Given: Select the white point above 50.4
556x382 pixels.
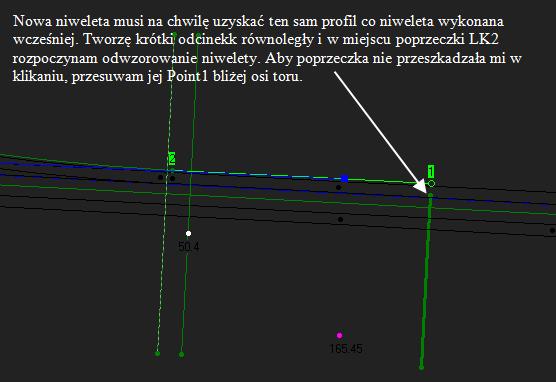Looking at the screenshot, I should 189,233.
